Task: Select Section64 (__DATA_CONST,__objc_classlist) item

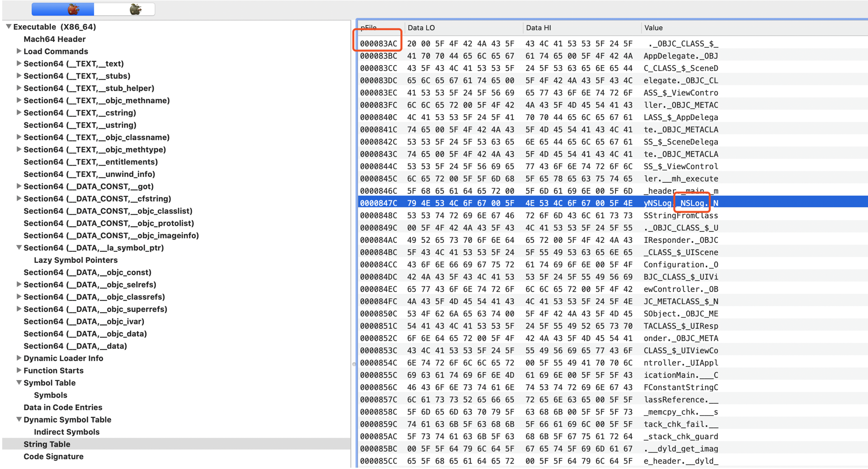Action: click(108, 211)
